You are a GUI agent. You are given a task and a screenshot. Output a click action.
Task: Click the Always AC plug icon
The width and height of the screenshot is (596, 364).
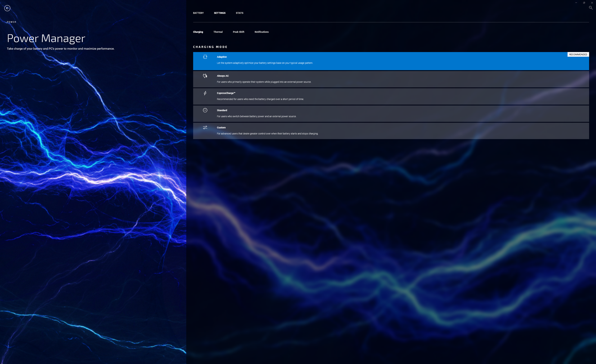point(205,76)
